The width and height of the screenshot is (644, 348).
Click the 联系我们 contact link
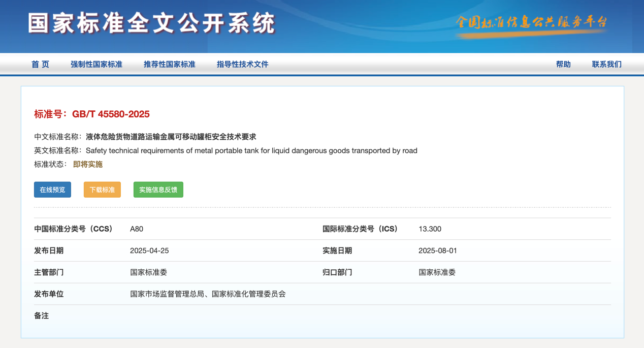(606, 65)
